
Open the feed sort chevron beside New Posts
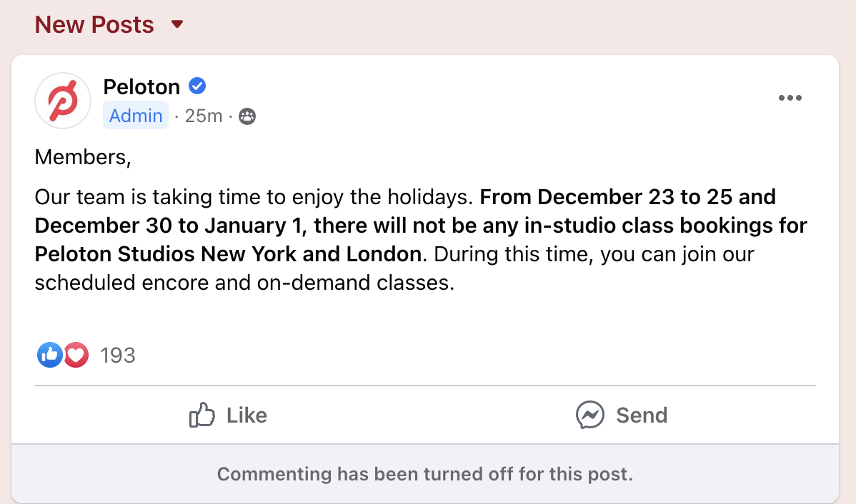tap(177, 26)
